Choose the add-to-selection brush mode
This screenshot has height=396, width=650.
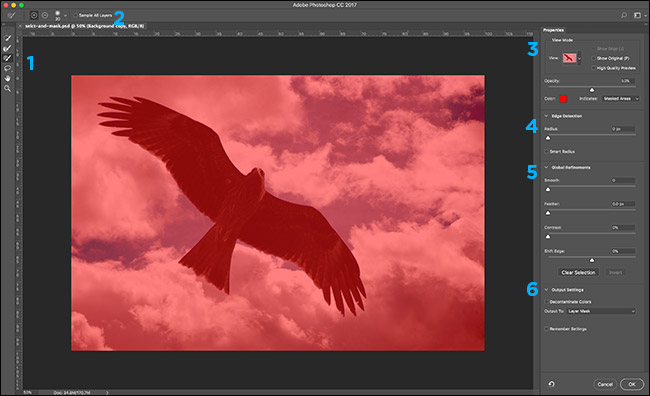pyautogui.click(x=34, y=15)
